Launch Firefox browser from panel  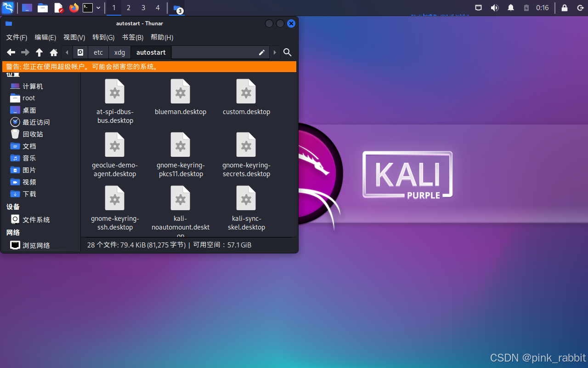[73, 8]
